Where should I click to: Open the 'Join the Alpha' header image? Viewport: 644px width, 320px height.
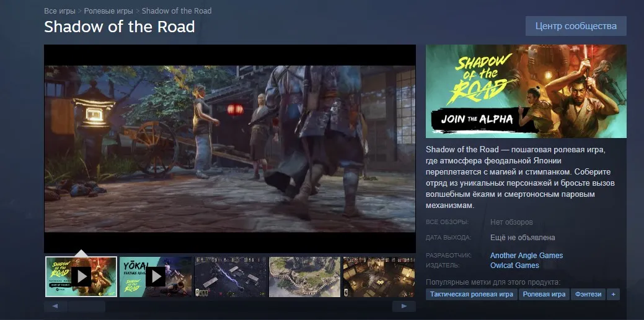pyautogui.click(x=526, y=91)
